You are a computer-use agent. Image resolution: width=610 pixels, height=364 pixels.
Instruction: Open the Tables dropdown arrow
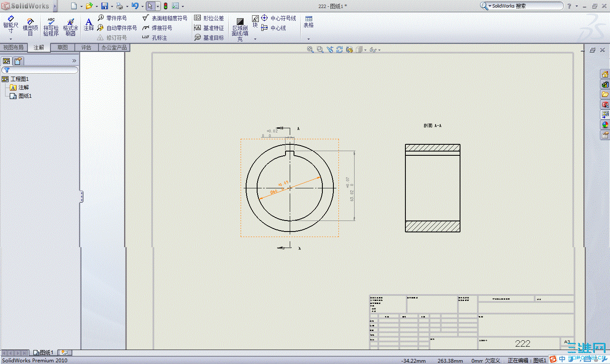point(308,39)
